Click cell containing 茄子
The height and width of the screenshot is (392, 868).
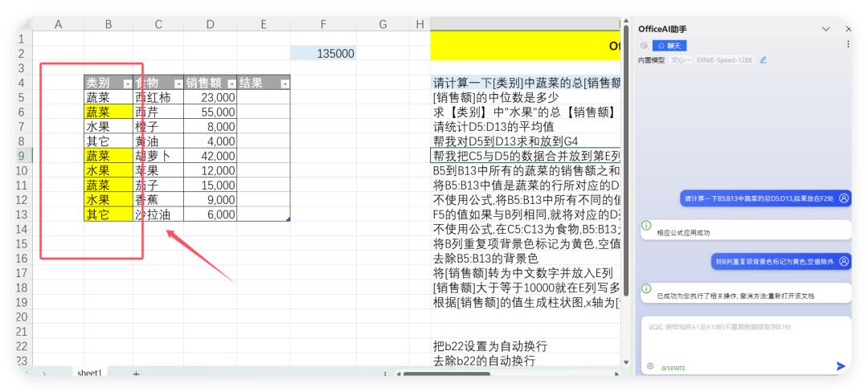coord(158,186)
